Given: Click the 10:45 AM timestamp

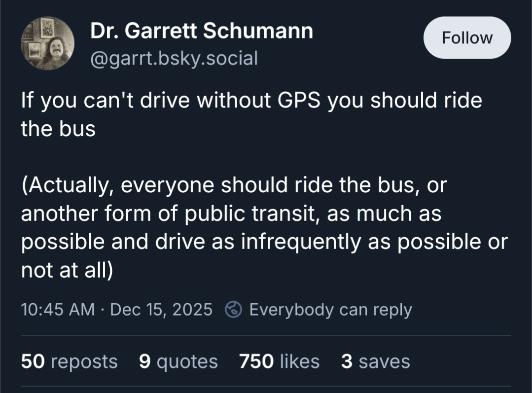Looking at the screenshot, I should coord(58,310).
